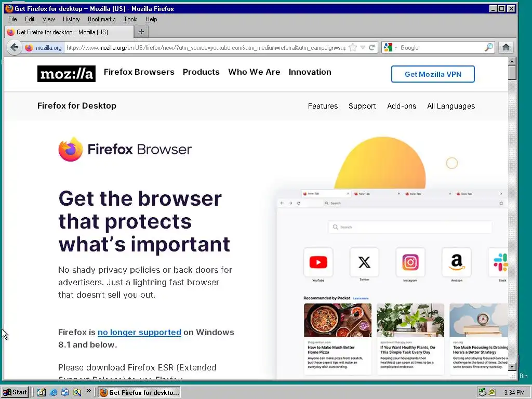Click the Firefox Browser logo
Viewport: 532px width, 399px height.
[125, 149]
